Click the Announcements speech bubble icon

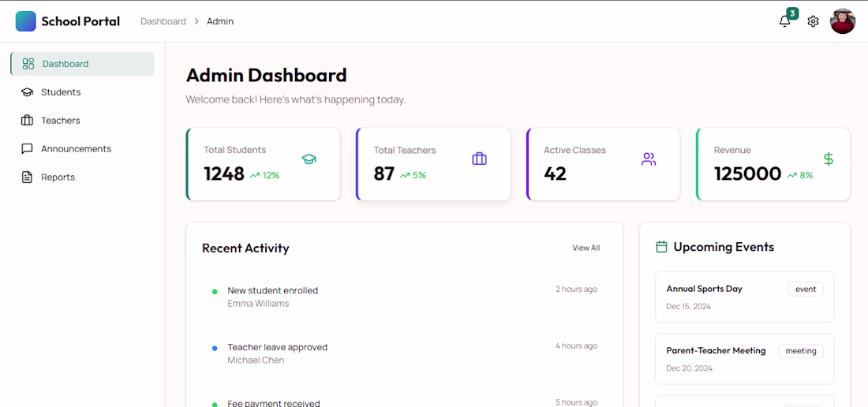coord(27,149)
